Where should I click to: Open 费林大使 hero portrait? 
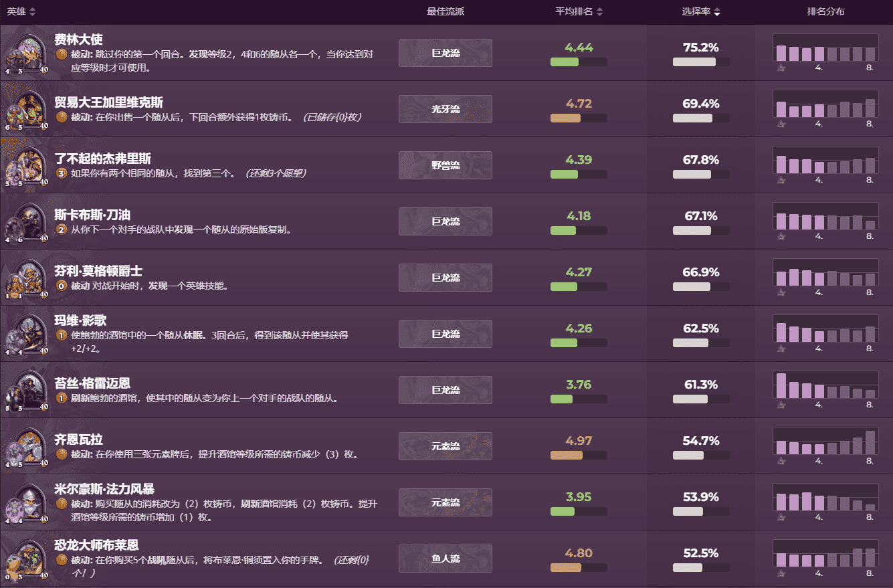coord(26,52)
